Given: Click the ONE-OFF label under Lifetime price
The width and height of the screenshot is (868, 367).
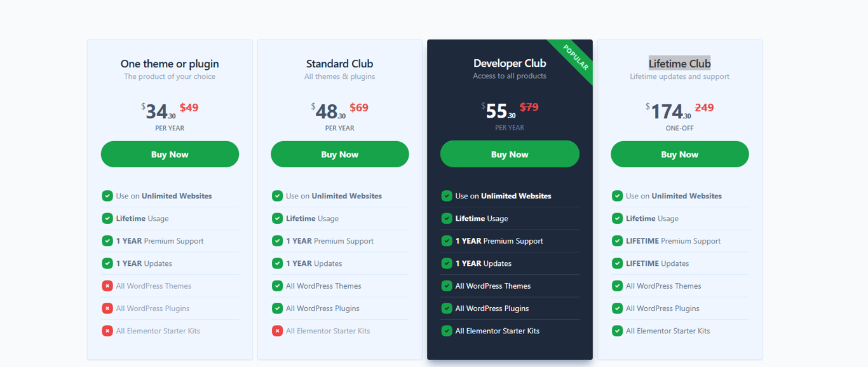Looking at the screenshot, I should (680, 128).
